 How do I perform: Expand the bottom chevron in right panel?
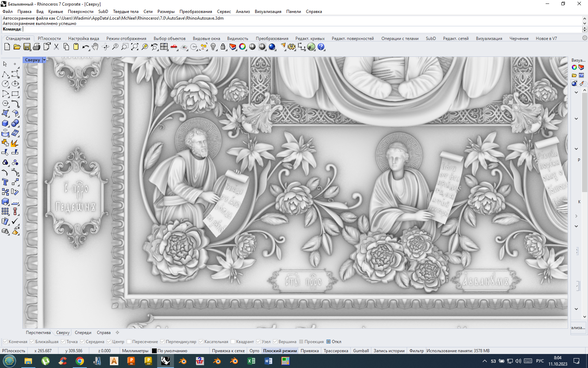click(x=576, y=309)
